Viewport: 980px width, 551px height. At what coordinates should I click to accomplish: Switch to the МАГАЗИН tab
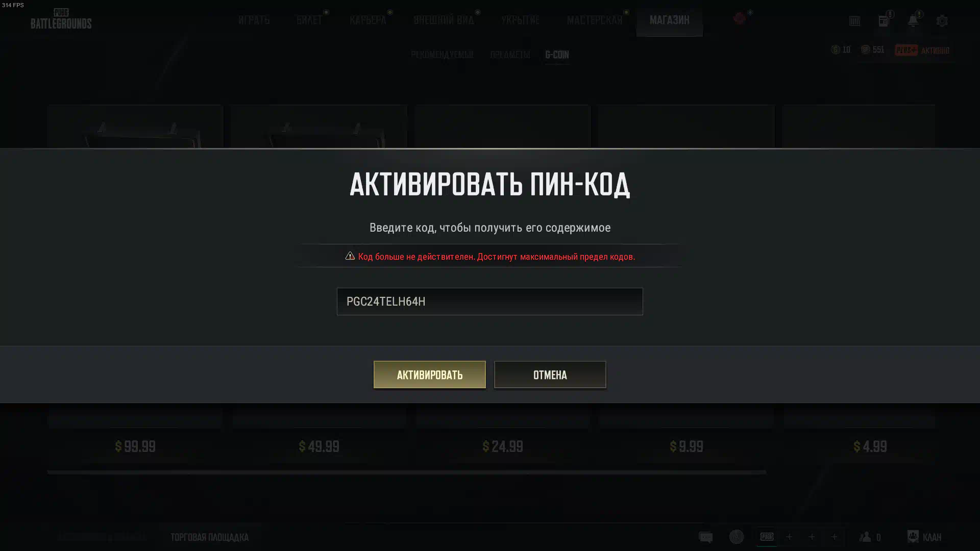click(x=669, y=20)
